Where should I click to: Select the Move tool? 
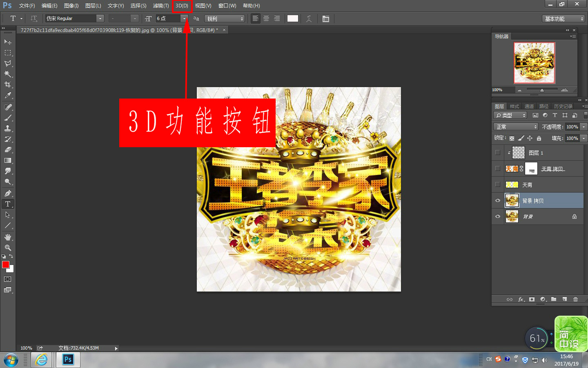(x=8, y=42)
